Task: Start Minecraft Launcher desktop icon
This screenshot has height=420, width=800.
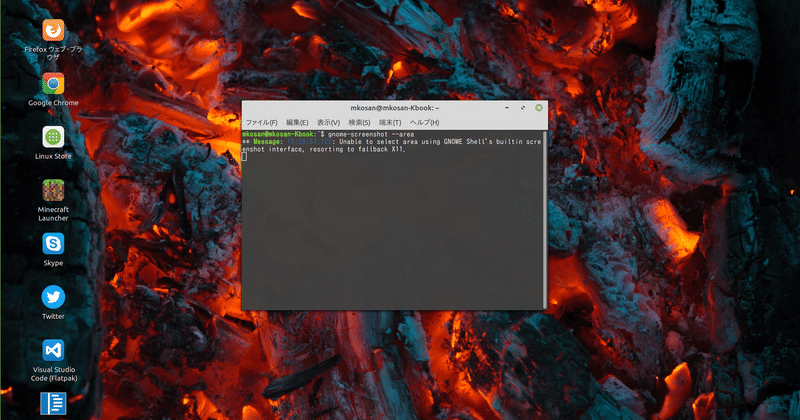Action: (53, 190)
